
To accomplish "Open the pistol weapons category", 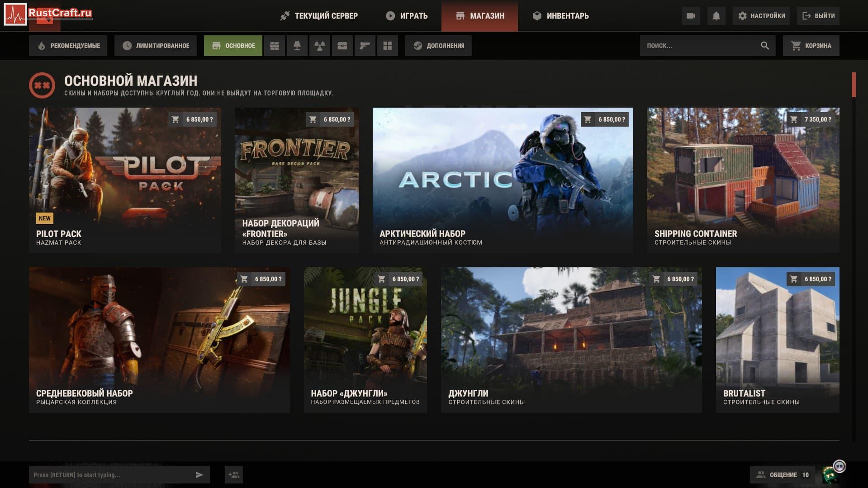I will click(x=365, y=46).
